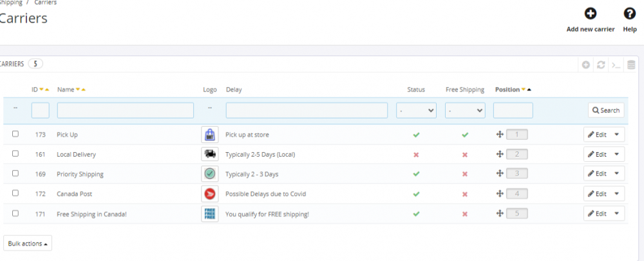Click the export to SQL manager database icon
644x261 pixels.
631,64
